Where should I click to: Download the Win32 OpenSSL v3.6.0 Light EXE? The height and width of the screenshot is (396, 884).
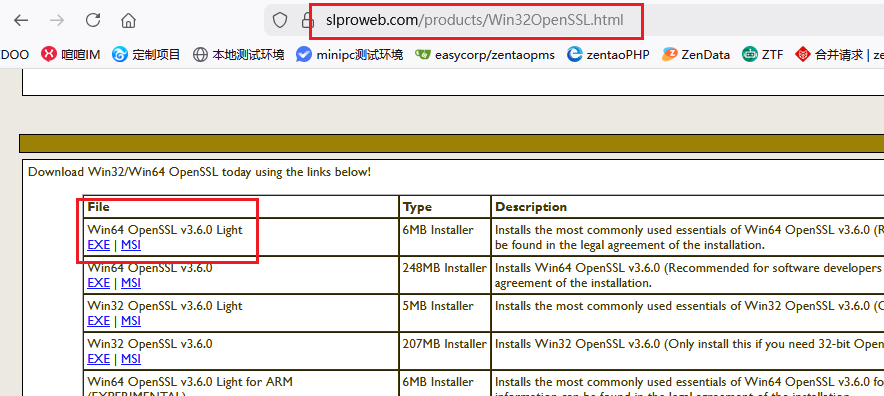click(x=99, y=320)
